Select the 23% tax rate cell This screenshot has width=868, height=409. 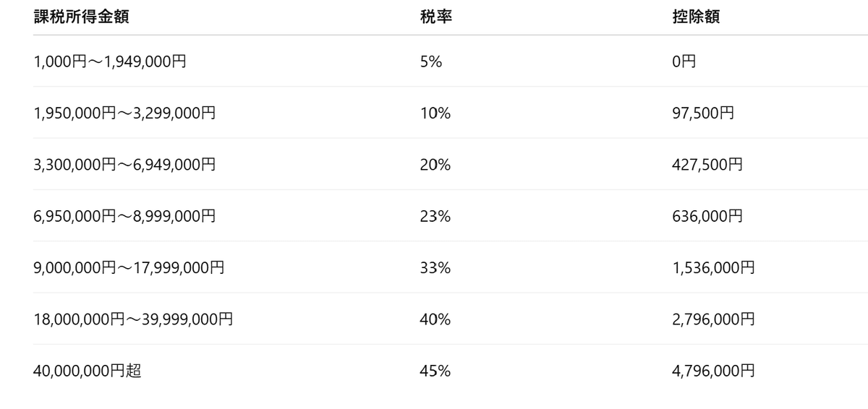point(435,216)
